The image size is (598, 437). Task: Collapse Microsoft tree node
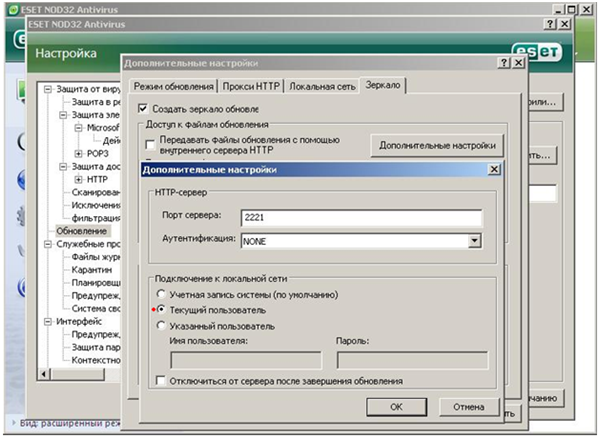79,128
